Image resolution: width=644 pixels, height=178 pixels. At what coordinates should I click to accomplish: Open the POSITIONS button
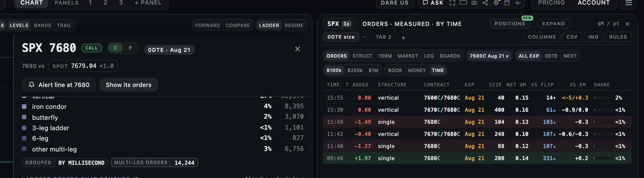(x=510, y=24)
